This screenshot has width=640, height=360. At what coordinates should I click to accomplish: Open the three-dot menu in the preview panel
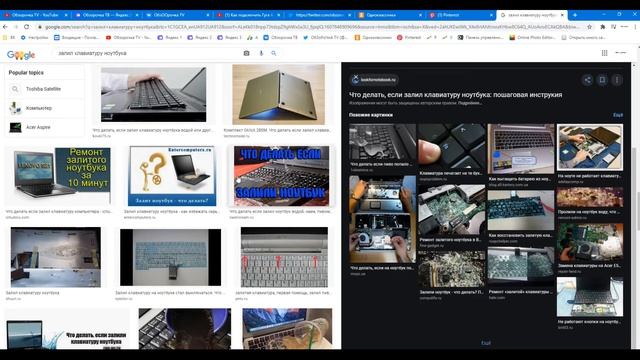(x=617, y=80)
